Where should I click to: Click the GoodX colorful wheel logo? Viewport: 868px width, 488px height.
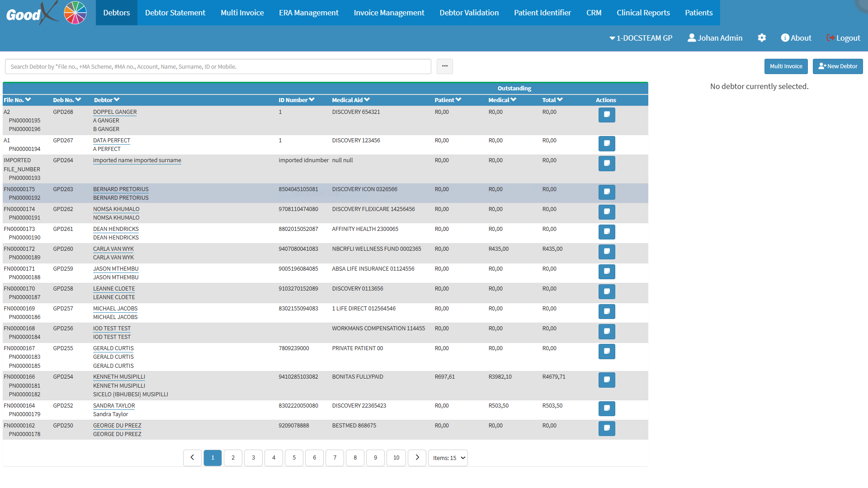(x=75, y=13)
